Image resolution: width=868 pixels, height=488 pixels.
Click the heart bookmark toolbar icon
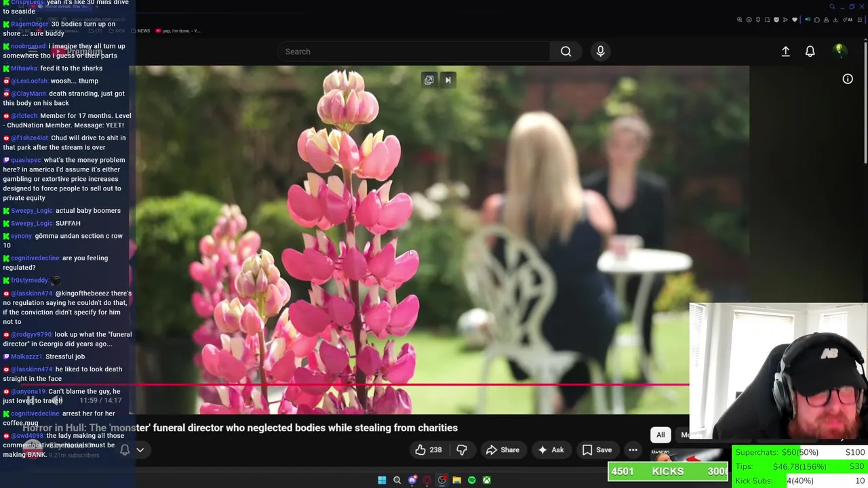(x=795, y=20)
